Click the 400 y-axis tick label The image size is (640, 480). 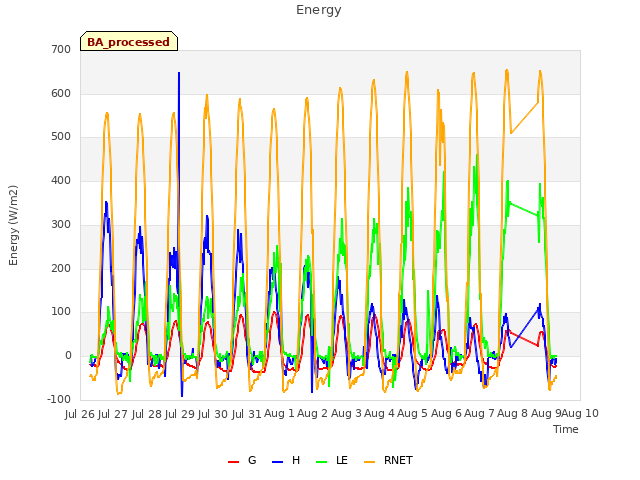[61, 180]
